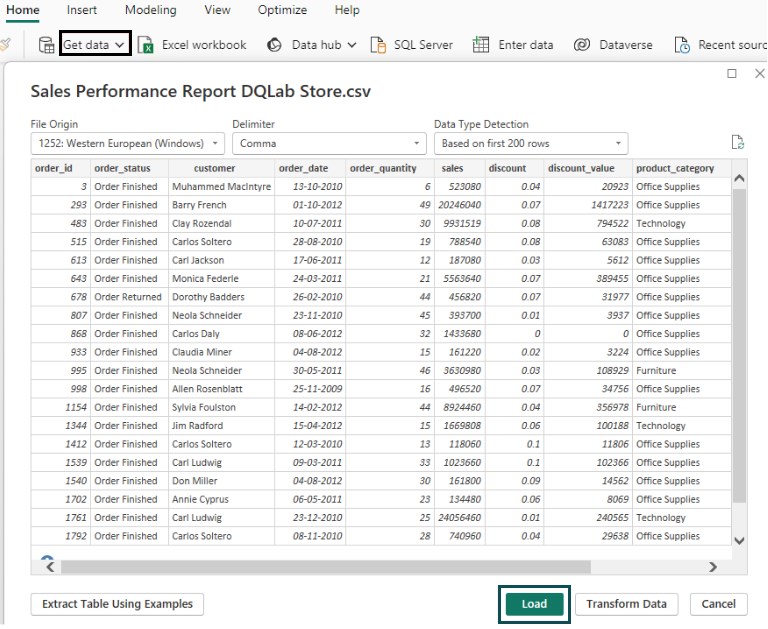
Task: Click the SQL Server toolbar label
Action: click(x=423, y=45)
